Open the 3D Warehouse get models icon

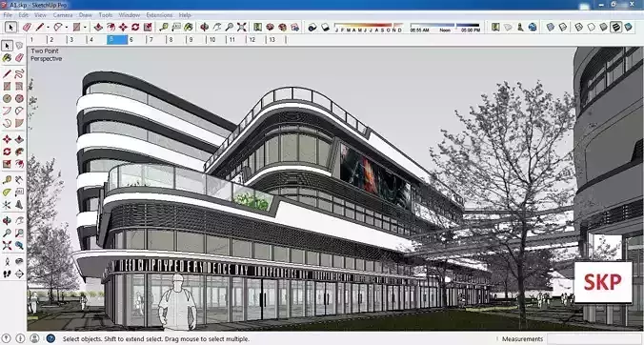(270, 27)
